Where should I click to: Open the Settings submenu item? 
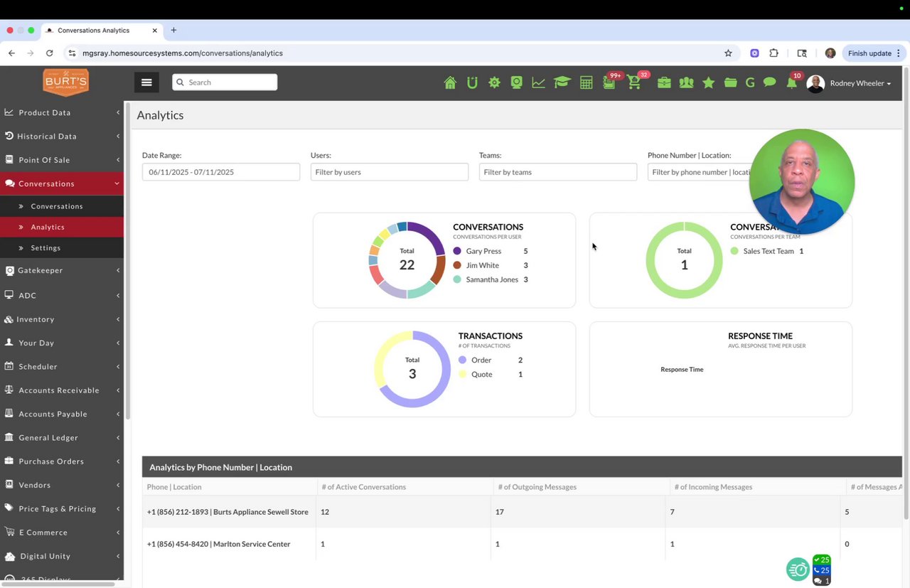tap(62, 248)
